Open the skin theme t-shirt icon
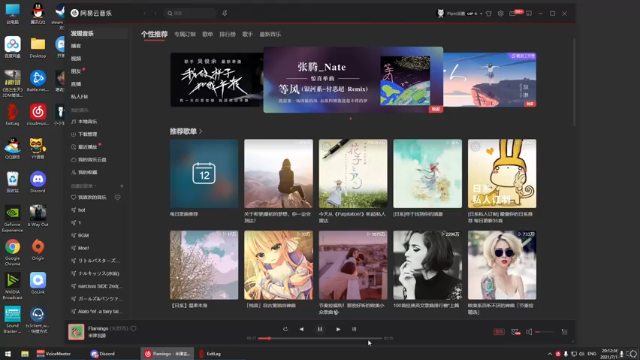This screenshot has width=640, height=360. 489,13
